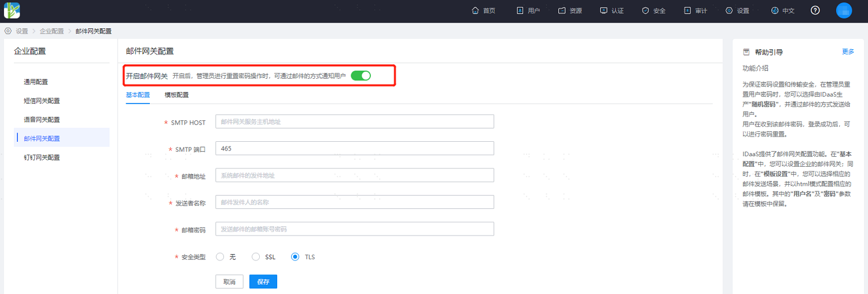Select 无 security type radio
Screen dimensions: 868x294
tap(220, 256)
